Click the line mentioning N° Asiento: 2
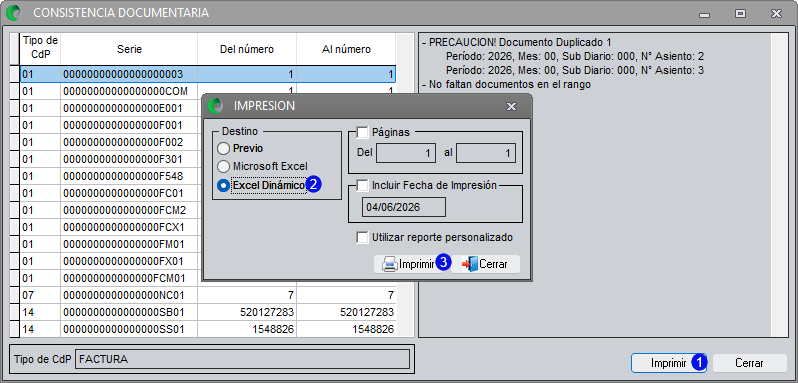Viewport: 798px width, 383px height. 575,56
